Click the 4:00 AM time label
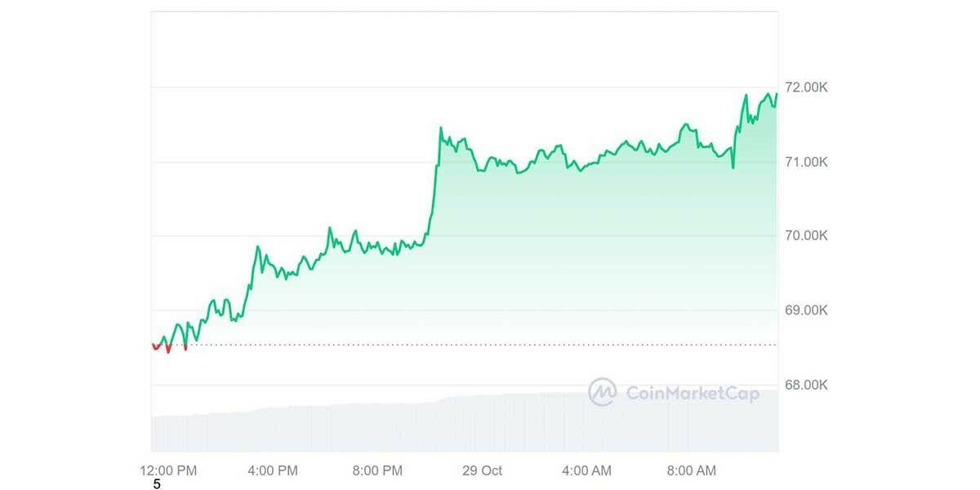Viewport: 980px width, 490px height. click(x=586, y=470)
